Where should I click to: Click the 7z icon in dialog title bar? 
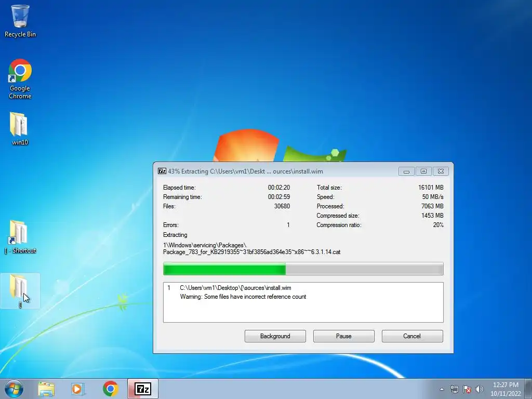tap(162, 171)
